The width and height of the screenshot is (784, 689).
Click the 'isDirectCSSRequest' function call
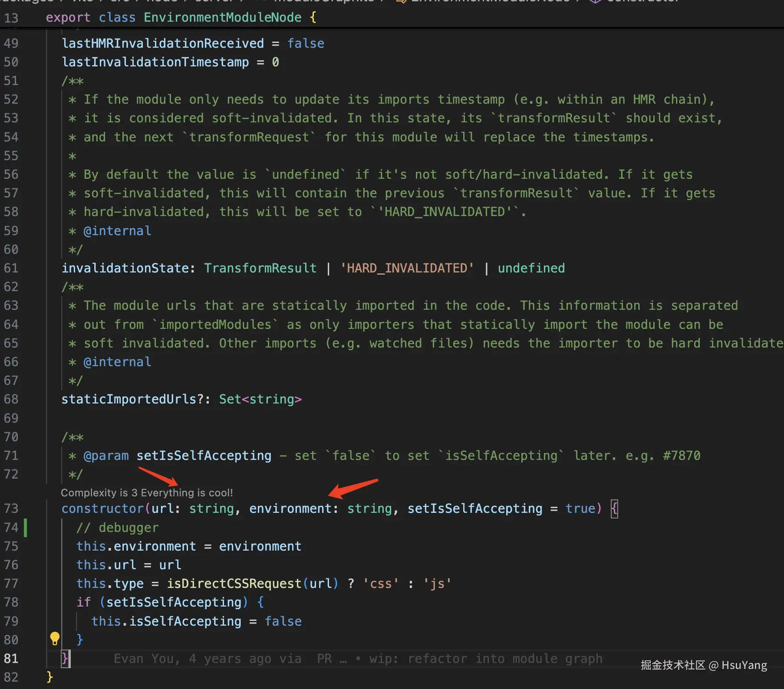(234, 584)
